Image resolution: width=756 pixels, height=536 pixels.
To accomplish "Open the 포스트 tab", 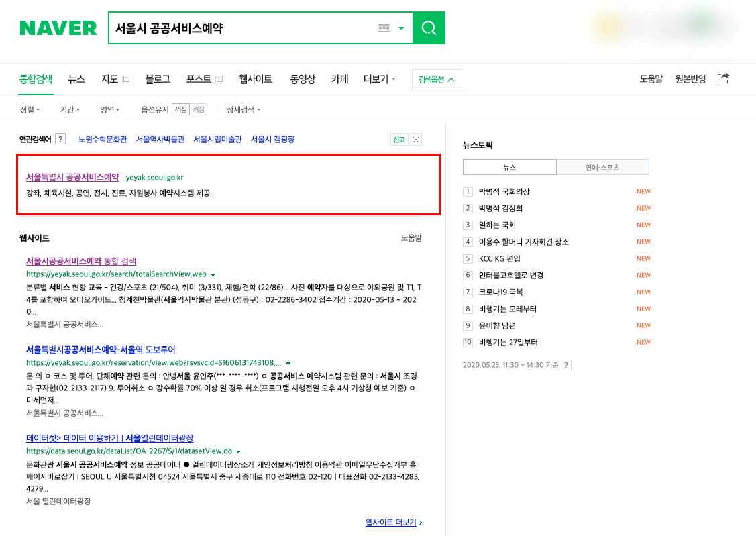I will coord(199,79).
